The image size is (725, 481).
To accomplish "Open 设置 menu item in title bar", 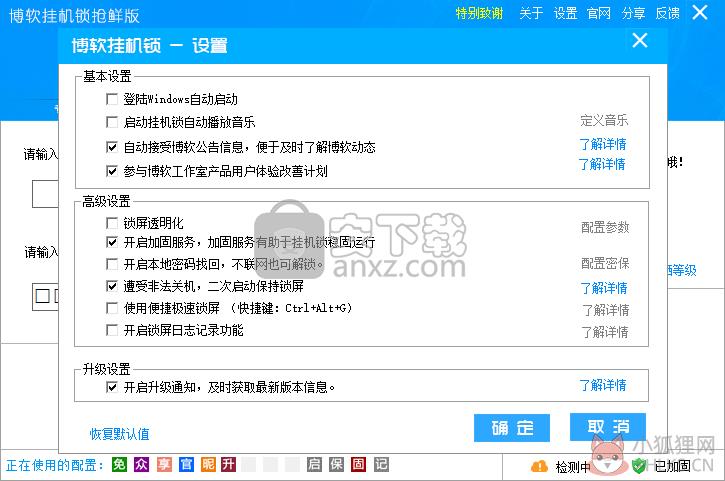I will point(565,13).
